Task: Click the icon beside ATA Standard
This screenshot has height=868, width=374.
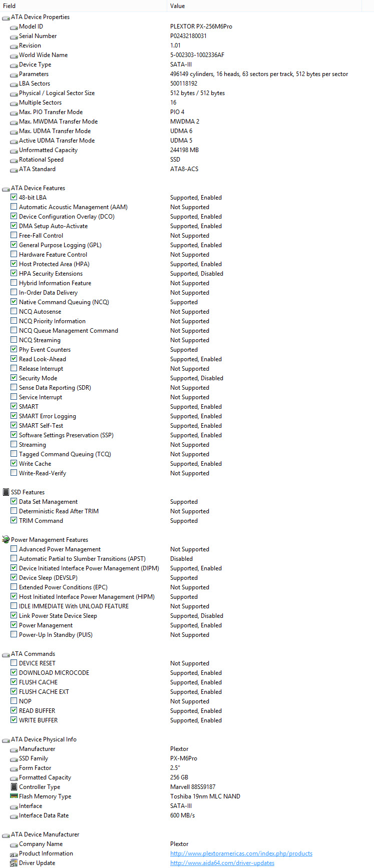Action: coord(14,170)
